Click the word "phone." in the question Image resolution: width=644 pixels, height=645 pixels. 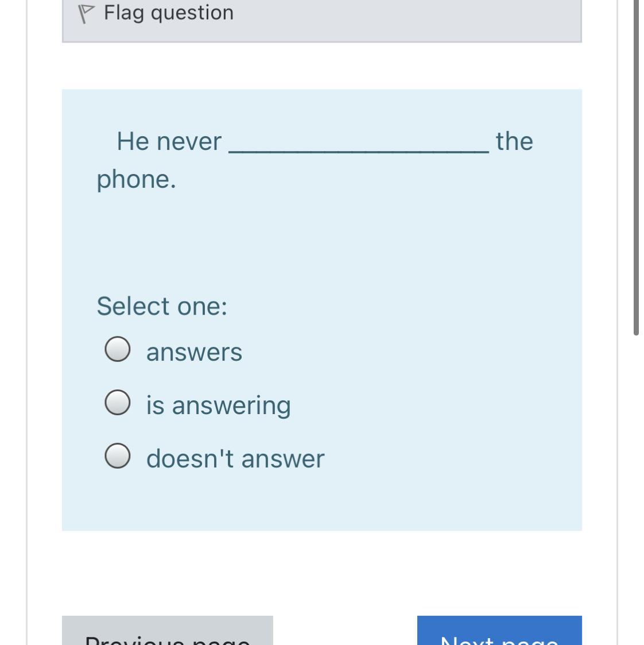pyautogui.click(x=136, y=179)
